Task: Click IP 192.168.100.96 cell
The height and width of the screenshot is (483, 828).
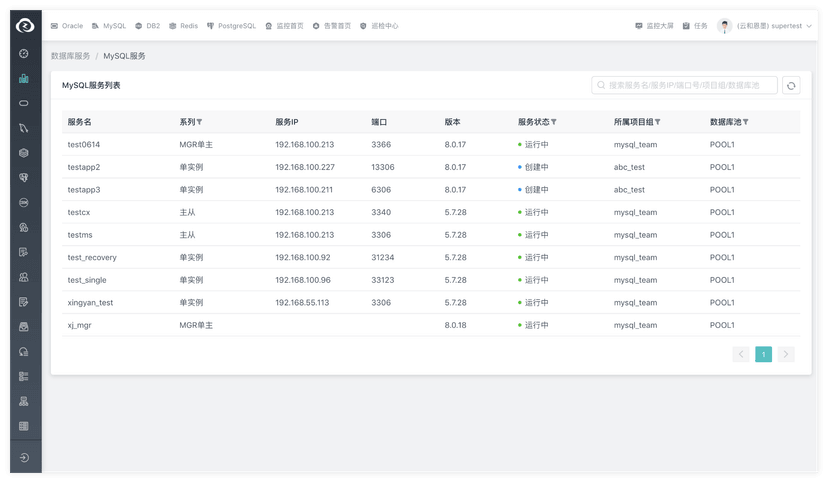Action: (303, 280)
